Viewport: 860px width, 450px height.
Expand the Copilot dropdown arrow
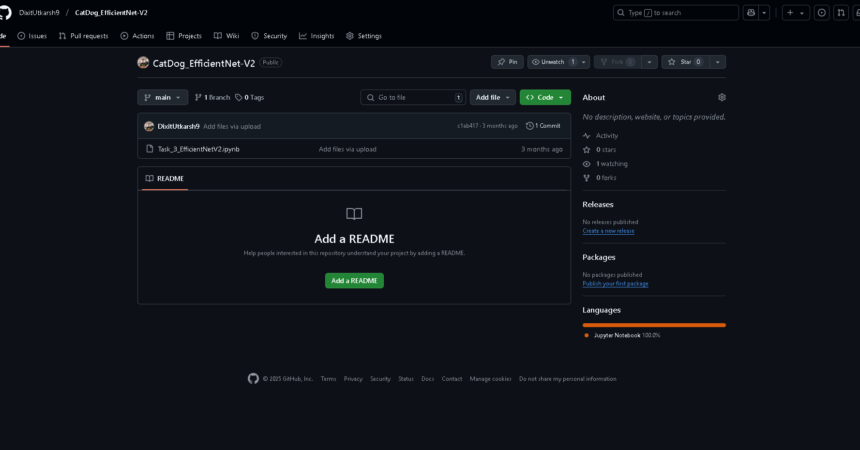[x=764, y=13]
